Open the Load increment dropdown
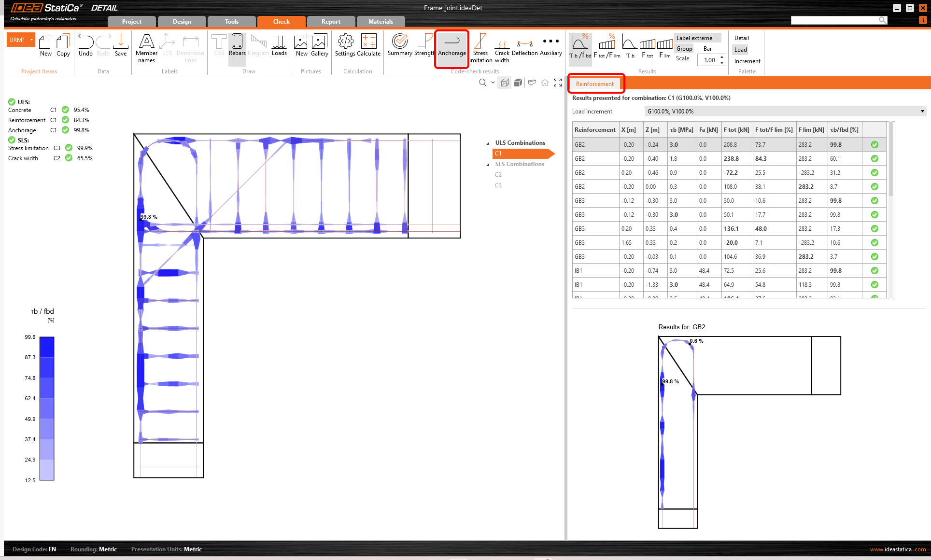The width and height of the screenshot is (931, 560). (922, 112)
